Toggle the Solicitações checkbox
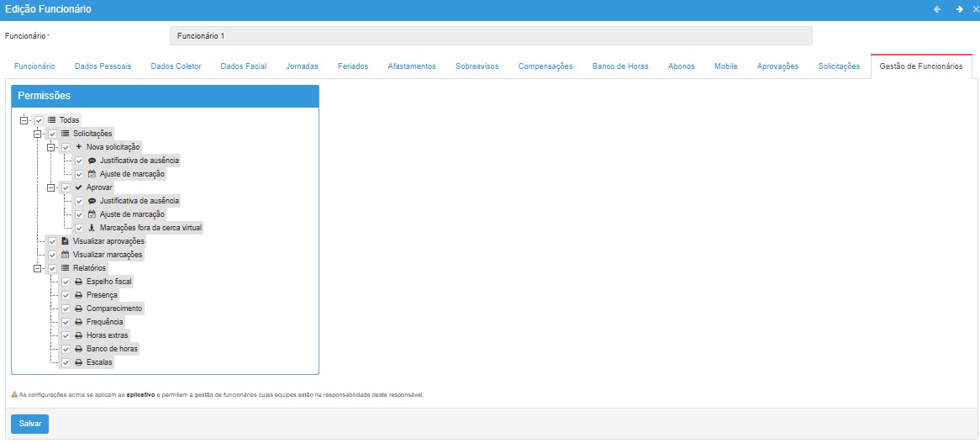980x443 pixels. click(x=52, y=134)
